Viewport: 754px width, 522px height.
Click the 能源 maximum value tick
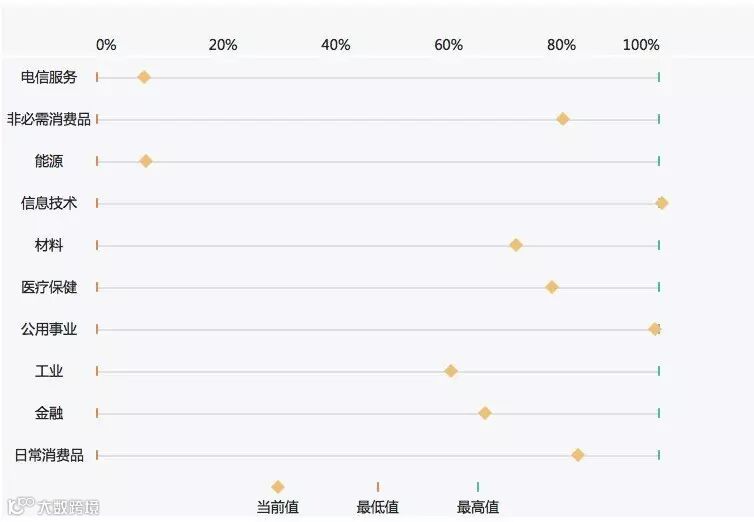tap(659, 161)
